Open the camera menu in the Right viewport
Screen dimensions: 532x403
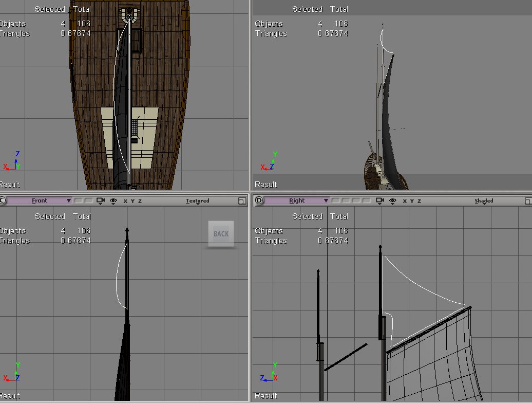(381, 200)
